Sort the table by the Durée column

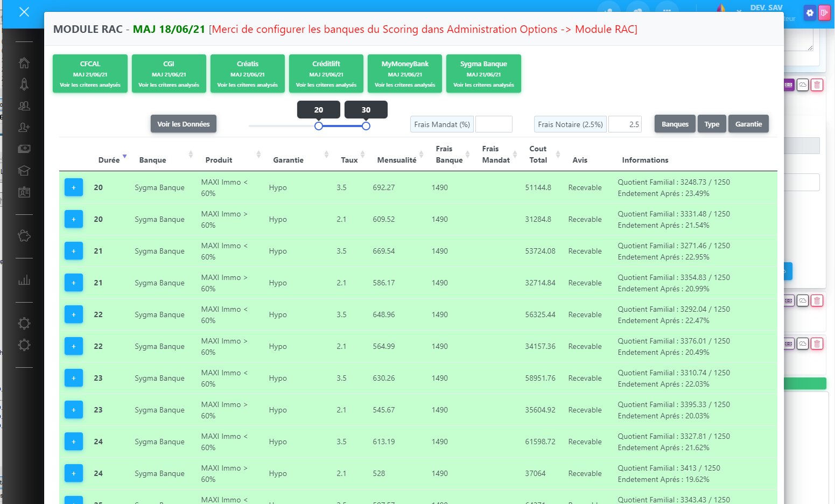(x=109, y=160)
